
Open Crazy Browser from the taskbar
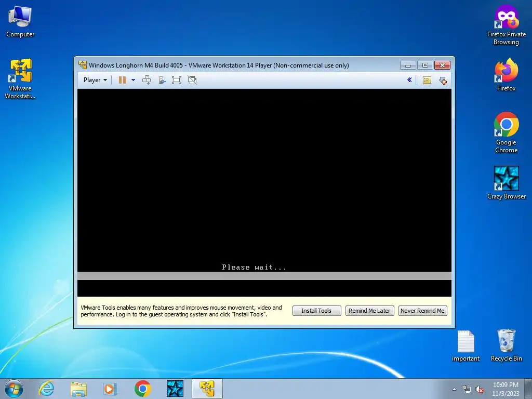tap(175, 389)
